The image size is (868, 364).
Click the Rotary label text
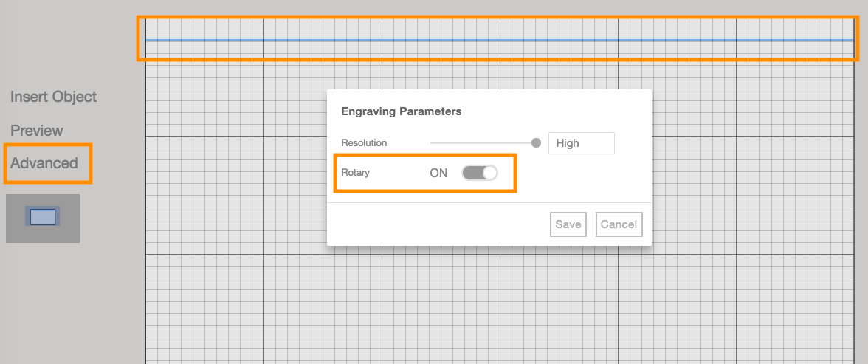[355, 173]
